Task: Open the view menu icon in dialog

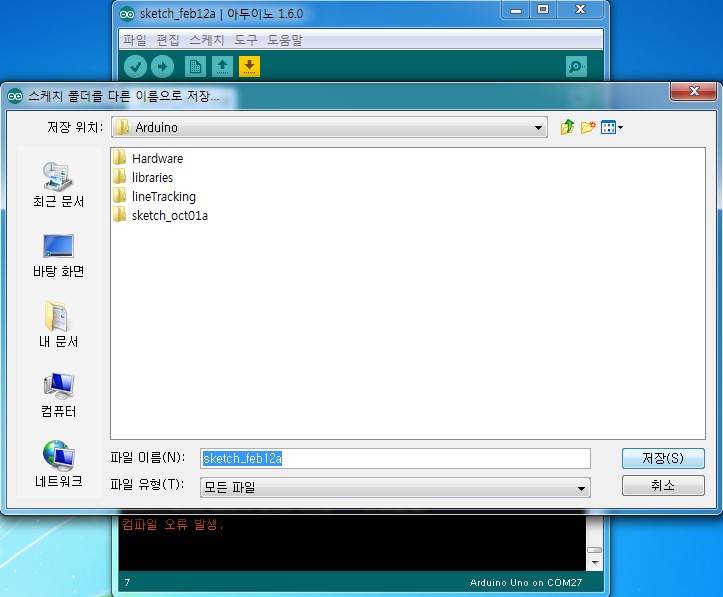Action: [612, 127]
